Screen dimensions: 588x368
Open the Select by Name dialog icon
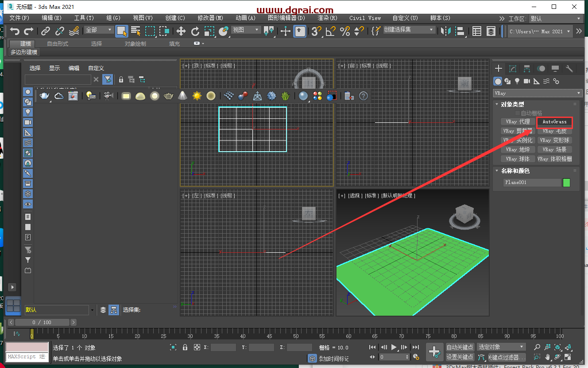[x=137, y=31]
